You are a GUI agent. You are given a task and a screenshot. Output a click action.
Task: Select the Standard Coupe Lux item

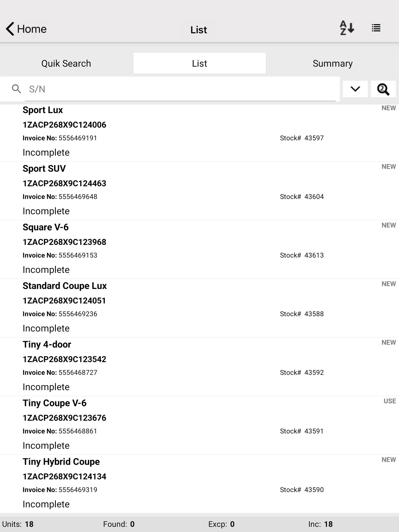click(199, 308)
